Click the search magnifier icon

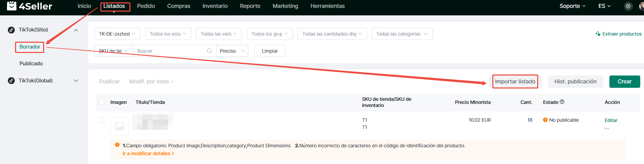click(209, 51)
